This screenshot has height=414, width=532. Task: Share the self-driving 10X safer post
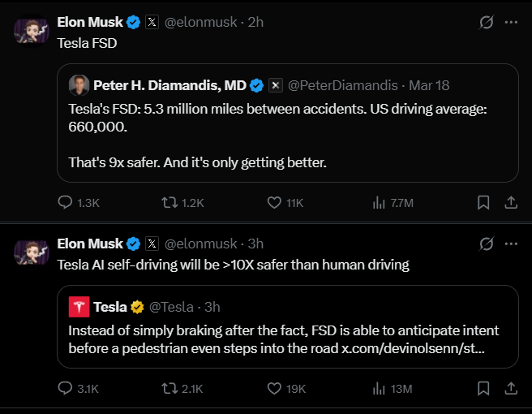tap(511, 389)
